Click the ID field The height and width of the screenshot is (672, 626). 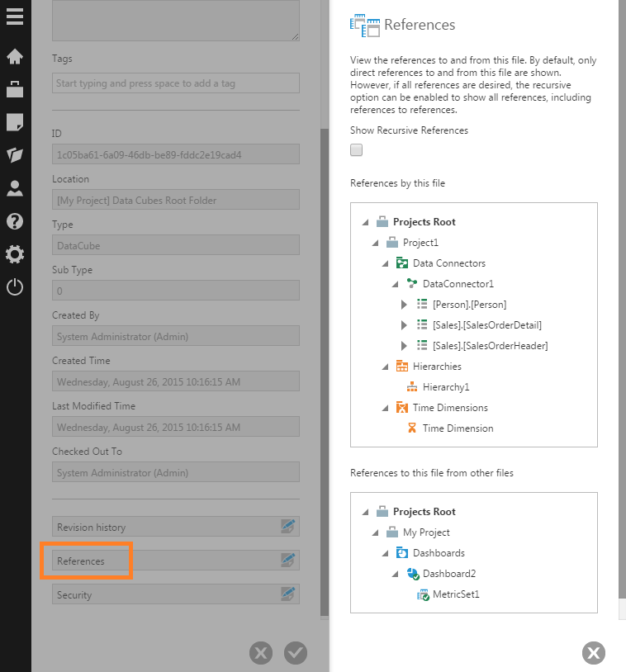(x=176, y=154)
